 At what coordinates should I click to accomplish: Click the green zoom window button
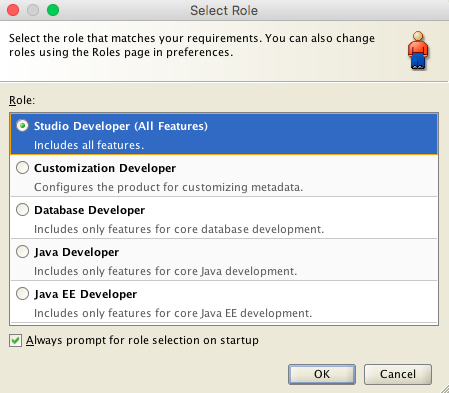point(53,10)
